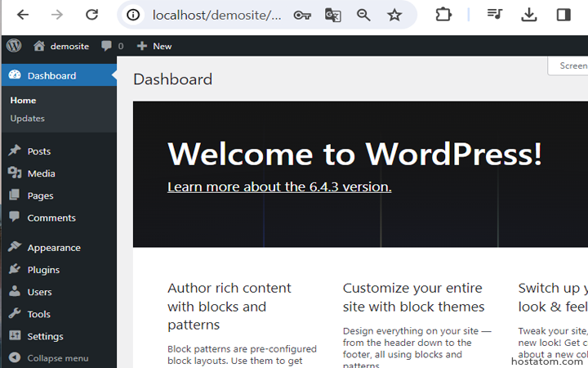Visit site via demosite house icon
588x368 pixels.
(39, 46)
